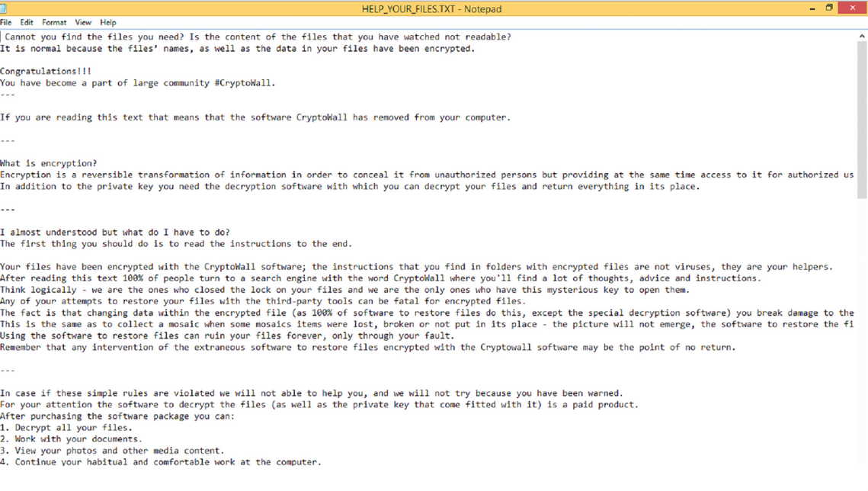Open the File menu
This screenshot has height=491, width=868.
tap(6, 23)
